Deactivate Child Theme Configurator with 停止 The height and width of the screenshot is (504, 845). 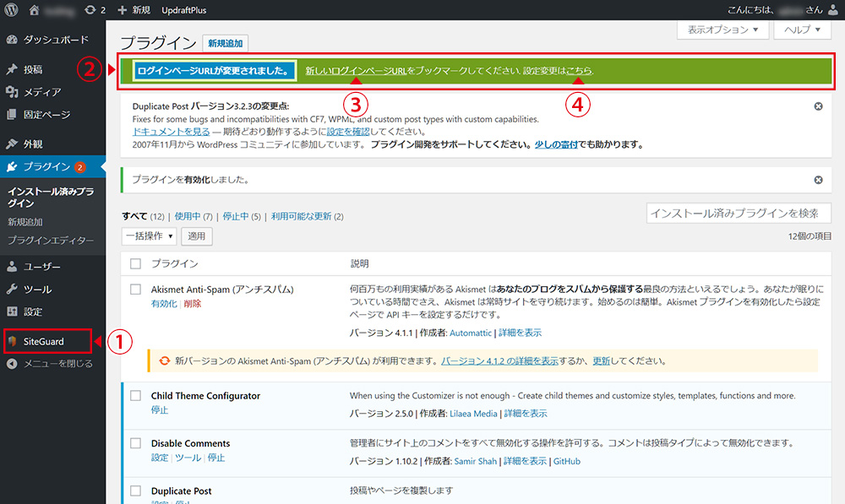pos(160,409)
